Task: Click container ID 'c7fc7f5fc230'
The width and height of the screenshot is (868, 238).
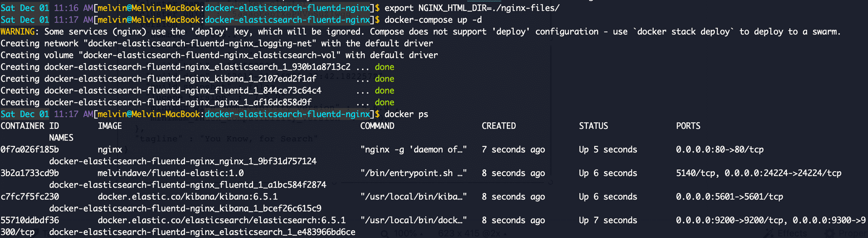Action: pos(30,197)
